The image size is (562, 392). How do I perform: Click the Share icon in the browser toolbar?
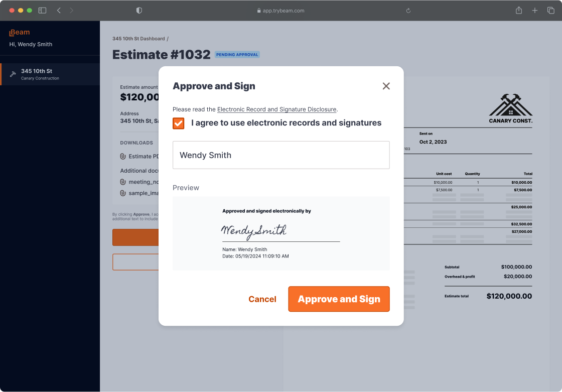pyautogui.click(x=518, y=10)
